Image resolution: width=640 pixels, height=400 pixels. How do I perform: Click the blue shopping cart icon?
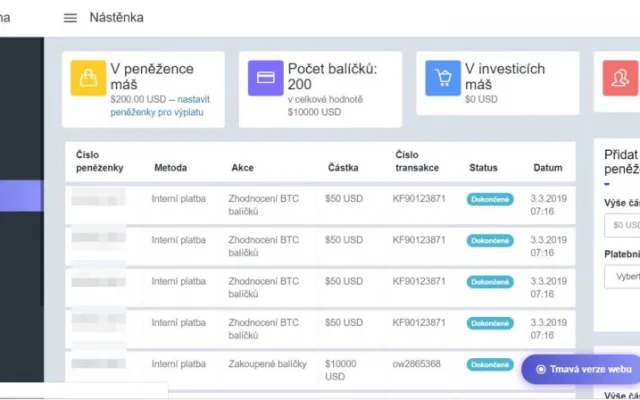click(x=443, y=78)
